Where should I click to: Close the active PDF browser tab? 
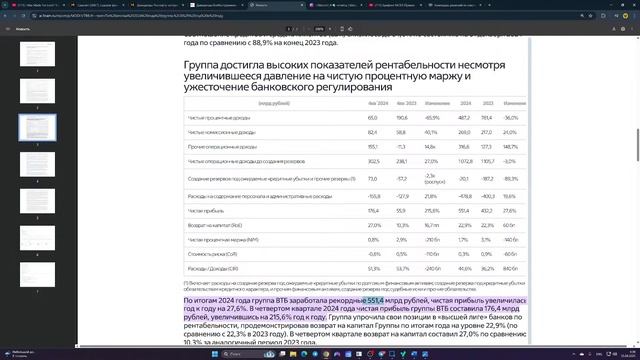point(302,5)
